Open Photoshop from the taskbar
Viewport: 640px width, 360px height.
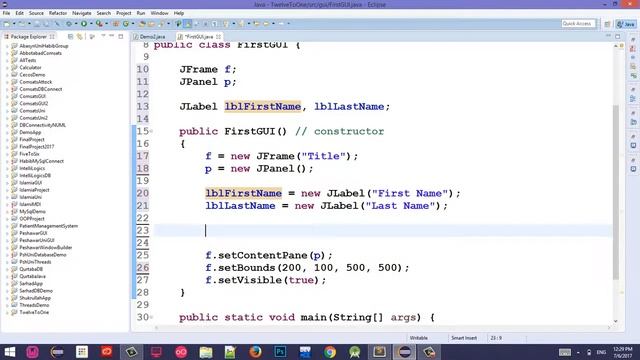pyautogui.click(x=280, y=352)
